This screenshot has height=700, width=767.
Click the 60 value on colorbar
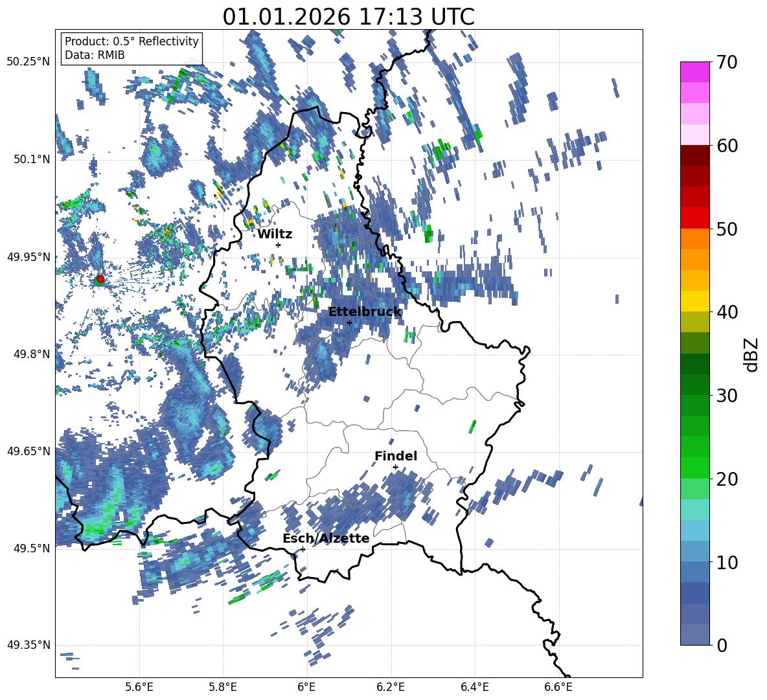[x=726, y=146]
